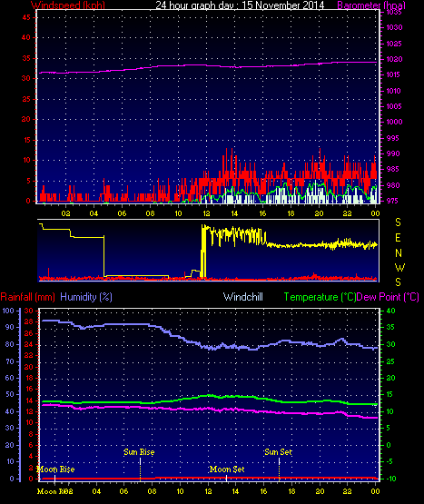Click the 12 hour tick under wind graph
The image size is (424, 504).
click(206, 213)
